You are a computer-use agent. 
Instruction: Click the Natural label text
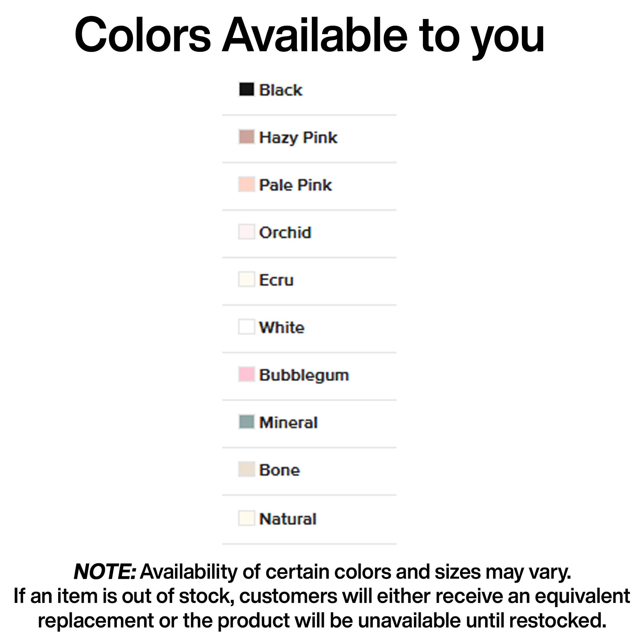click(288, 519)
